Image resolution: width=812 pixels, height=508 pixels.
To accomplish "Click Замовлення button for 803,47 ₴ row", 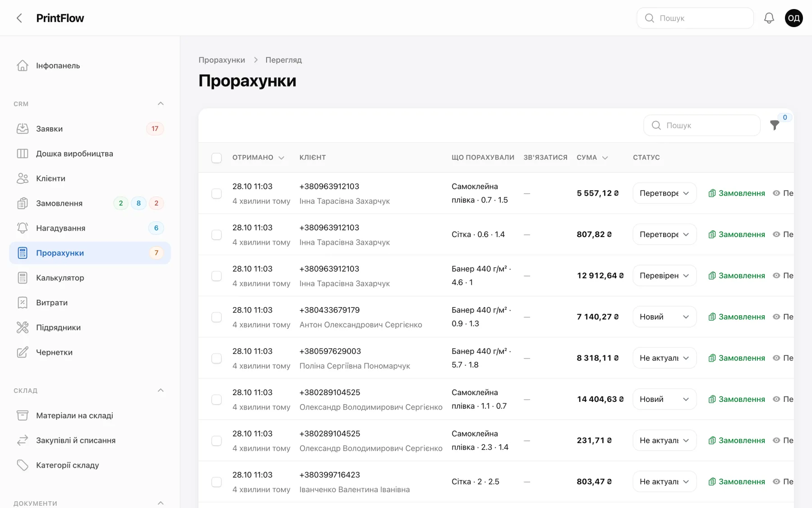I will click(x=737, y=482).
